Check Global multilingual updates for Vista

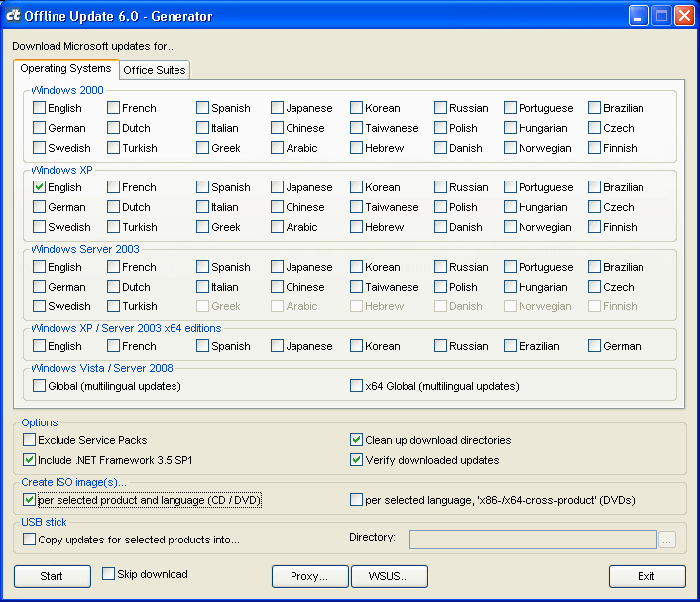pos(39,386)
